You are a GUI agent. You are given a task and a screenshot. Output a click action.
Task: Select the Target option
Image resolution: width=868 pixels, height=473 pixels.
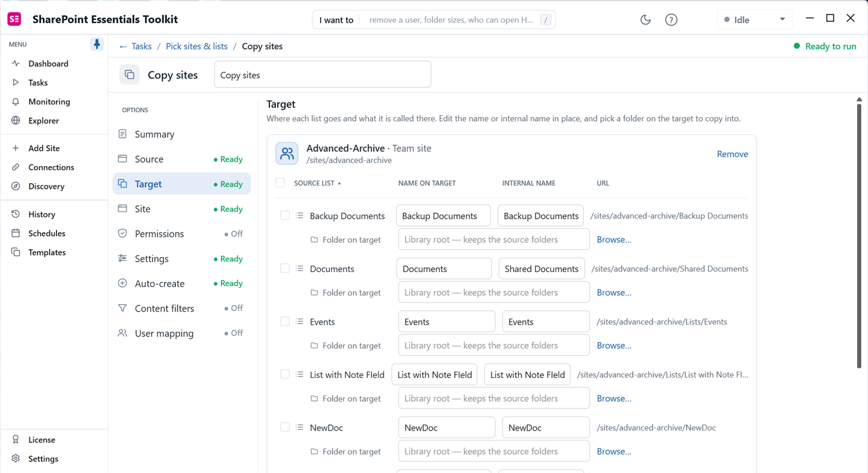182,184
